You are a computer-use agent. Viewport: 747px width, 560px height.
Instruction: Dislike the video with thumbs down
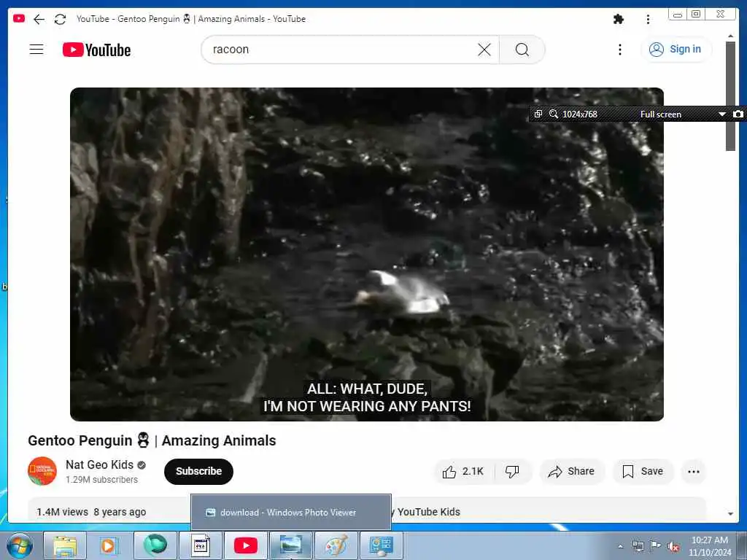pos(512,472)
